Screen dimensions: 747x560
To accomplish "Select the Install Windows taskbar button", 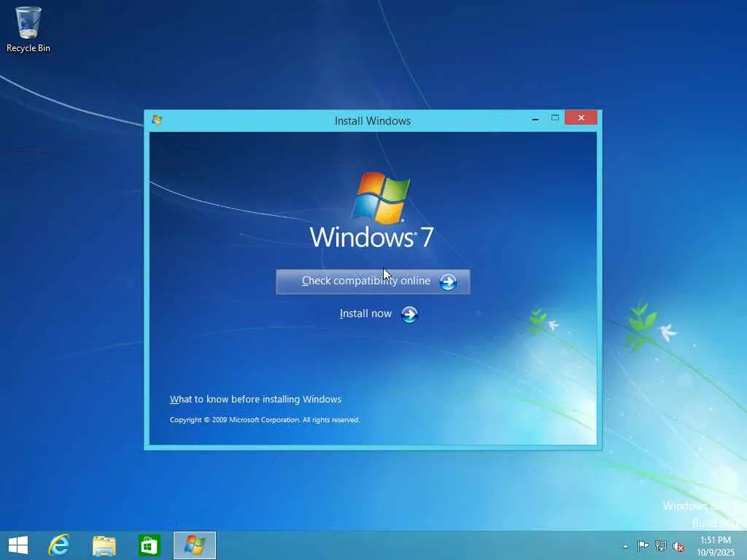I will pos(194,545).
